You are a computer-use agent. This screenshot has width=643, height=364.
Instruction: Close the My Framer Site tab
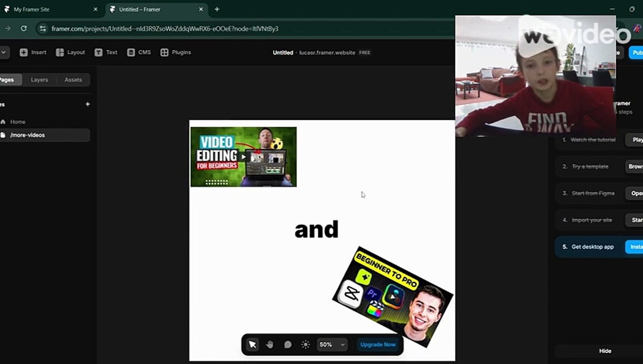[96, 9]
